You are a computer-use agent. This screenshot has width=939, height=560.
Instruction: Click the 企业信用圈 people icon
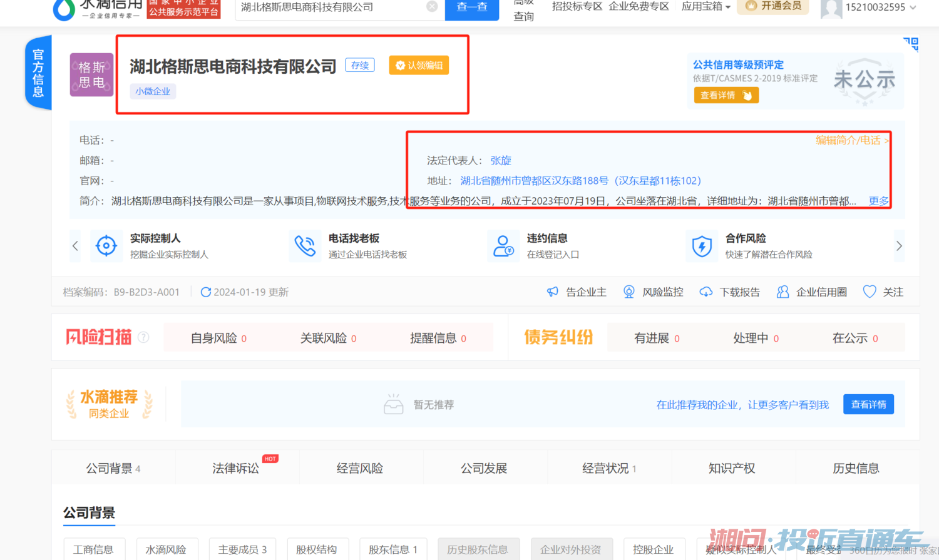click(782, 292)
